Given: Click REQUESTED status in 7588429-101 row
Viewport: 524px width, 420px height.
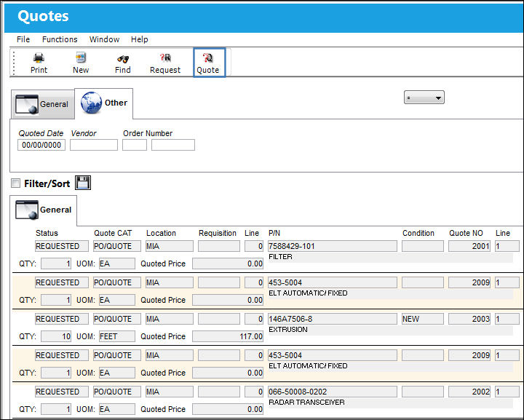Looking at the screenshot, I should click(62, 246).
